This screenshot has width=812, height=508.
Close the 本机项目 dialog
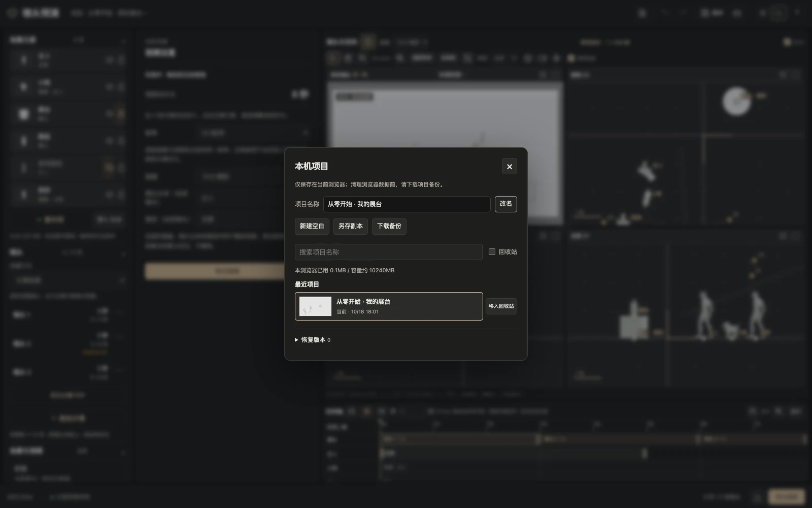point(509,167)
